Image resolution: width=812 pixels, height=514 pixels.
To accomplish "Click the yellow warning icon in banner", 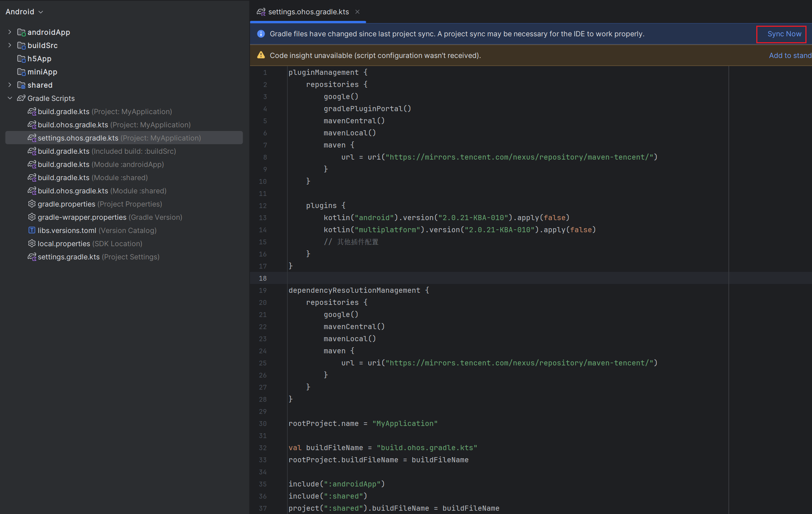I will (261, 55).
